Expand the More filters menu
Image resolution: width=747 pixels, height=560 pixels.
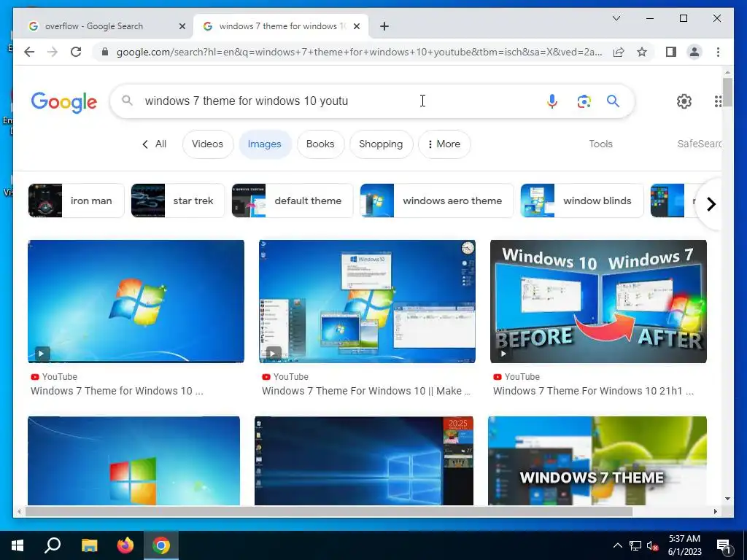444,144
